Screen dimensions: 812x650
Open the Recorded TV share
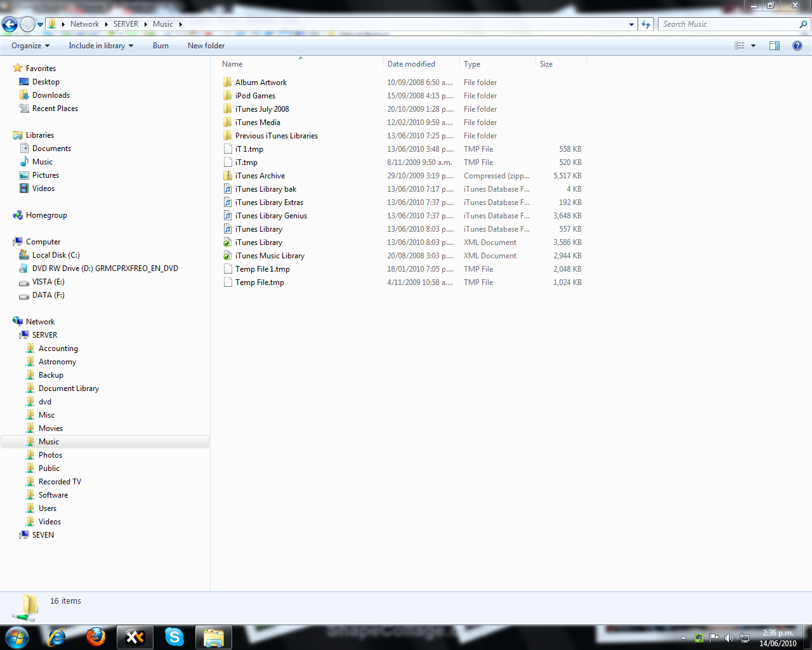point(60,482)
